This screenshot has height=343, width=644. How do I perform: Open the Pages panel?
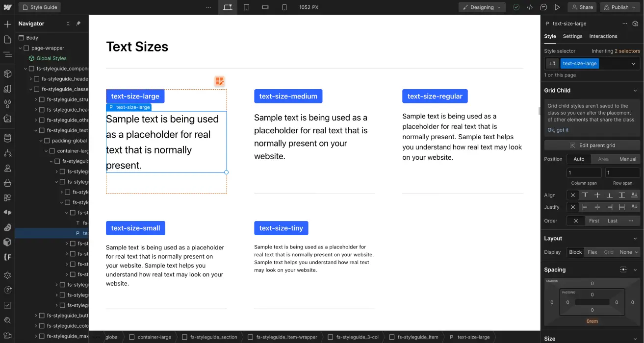point(7,39)
